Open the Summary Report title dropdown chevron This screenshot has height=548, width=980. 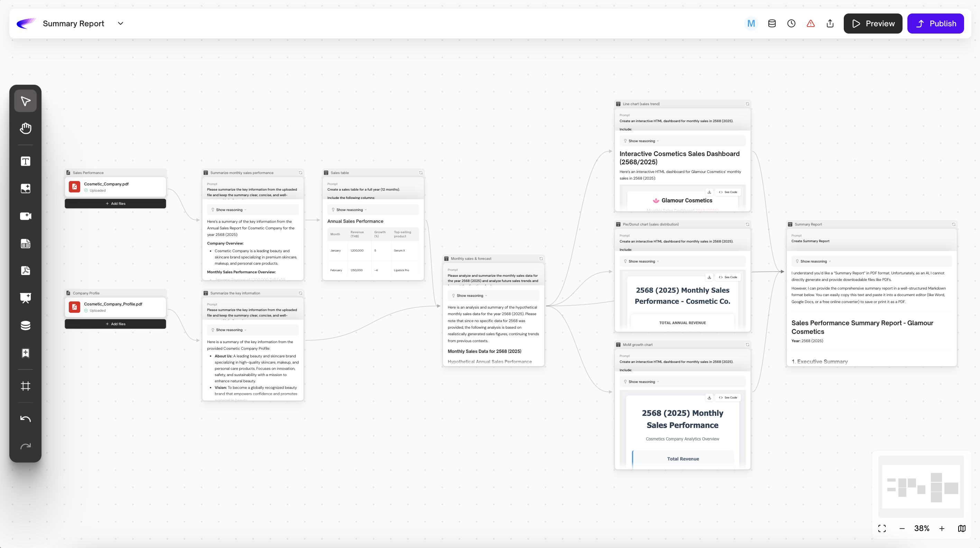click(x=121, y=24)
